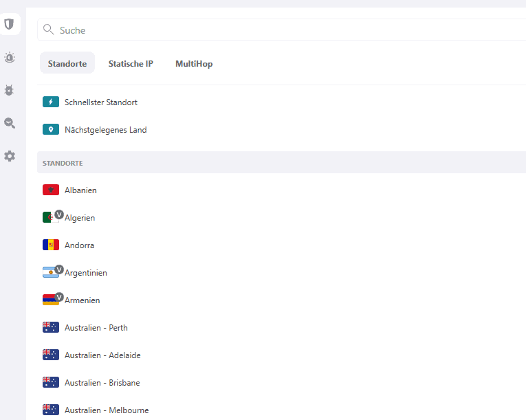Select Albanien from the locations list
The image size is (526, 420).
[x=281, y=190]
